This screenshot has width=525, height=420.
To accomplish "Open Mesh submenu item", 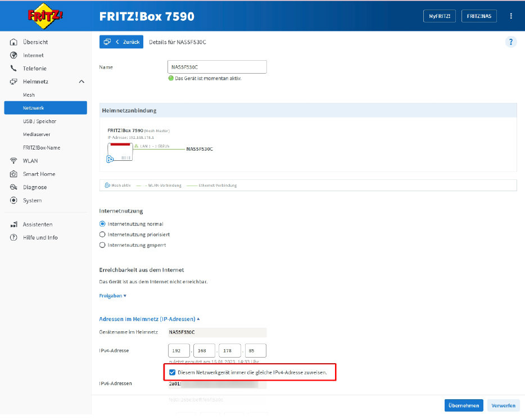I will coord(29,95).
